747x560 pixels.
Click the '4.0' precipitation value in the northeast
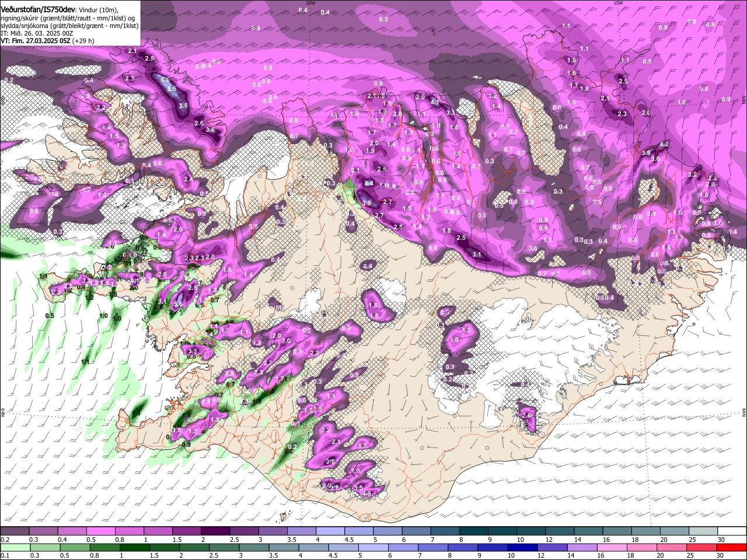(664, 144)
